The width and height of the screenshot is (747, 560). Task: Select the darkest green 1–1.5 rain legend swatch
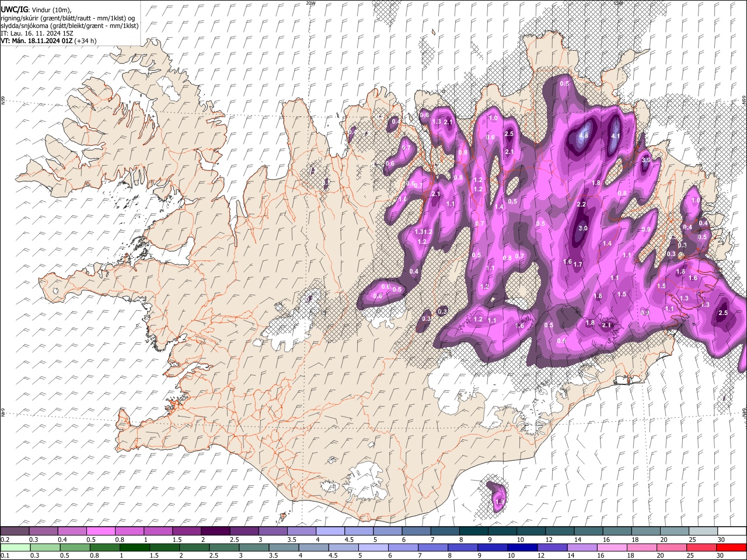click(134, 547)
